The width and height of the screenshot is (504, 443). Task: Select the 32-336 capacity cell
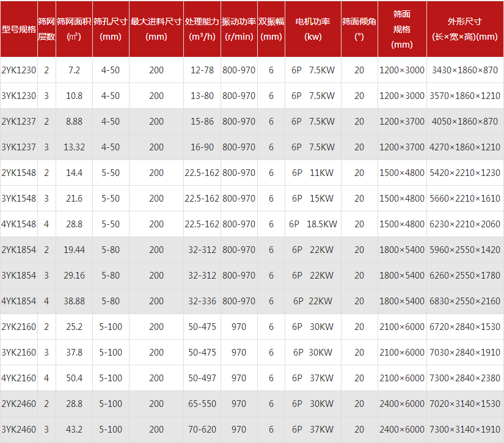click(x=202, y=301)
